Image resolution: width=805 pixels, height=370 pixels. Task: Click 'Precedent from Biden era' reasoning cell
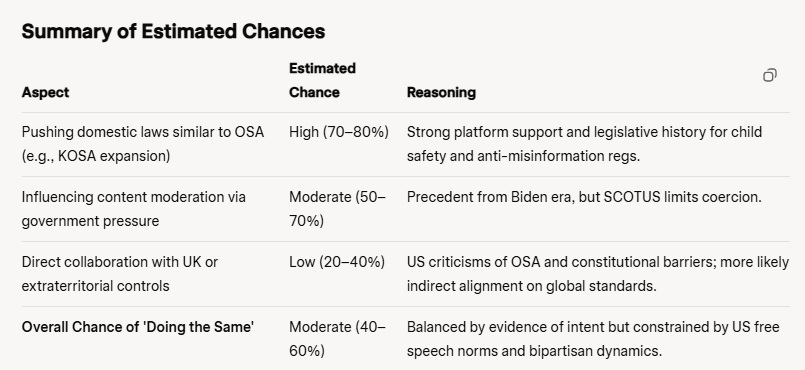pyautogui.click(x=584, y=197)
